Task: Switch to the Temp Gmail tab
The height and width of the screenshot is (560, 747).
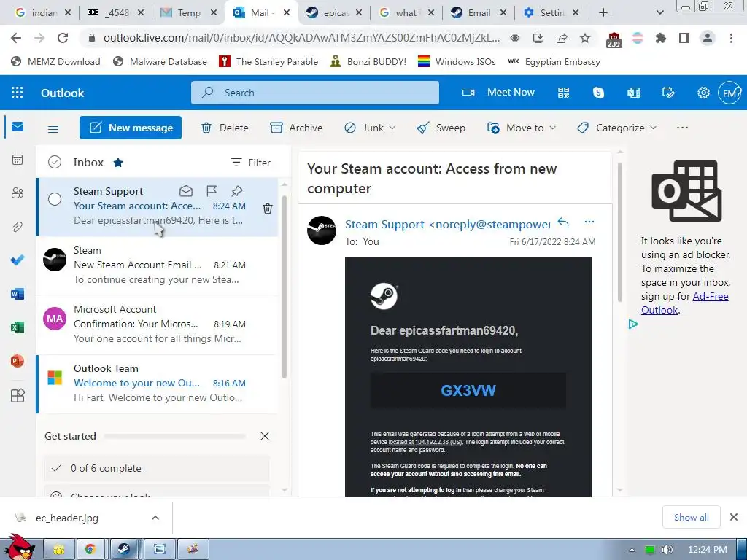Action: (187, 13)
